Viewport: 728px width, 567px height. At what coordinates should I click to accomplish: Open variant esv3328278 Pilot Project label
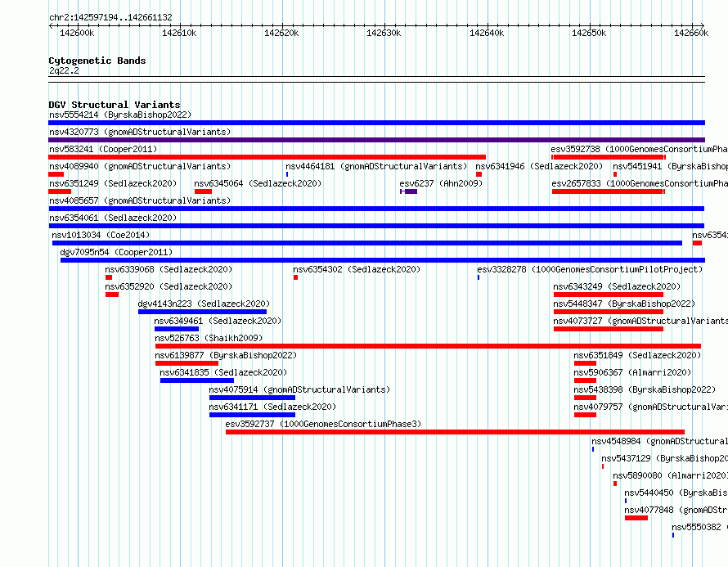(590, 269)
